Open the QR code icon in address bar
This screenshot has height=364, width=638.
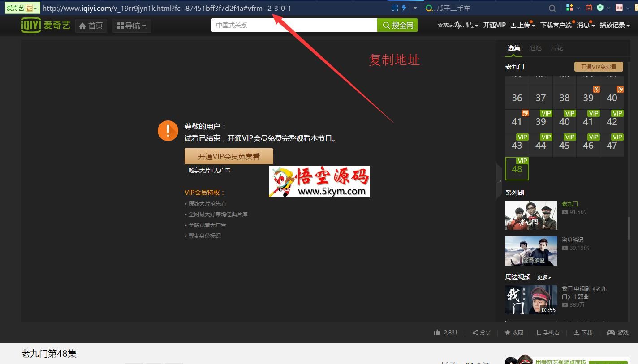pyautogui.click(x=395, y=8)
